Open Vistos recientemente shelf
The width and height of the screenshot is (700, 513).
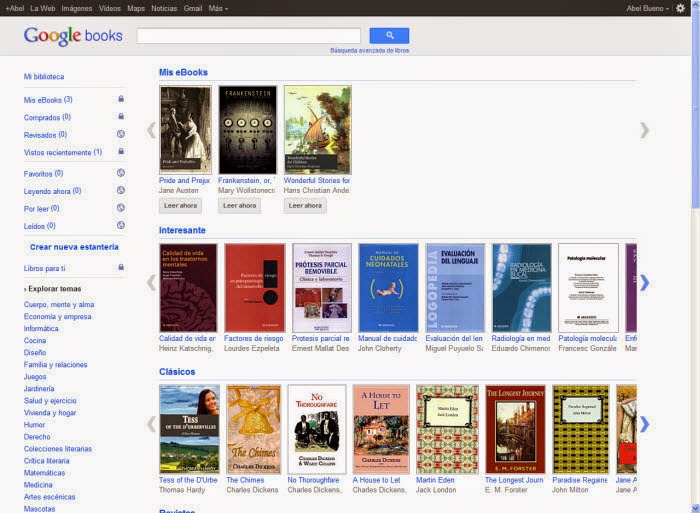point(62,152)
